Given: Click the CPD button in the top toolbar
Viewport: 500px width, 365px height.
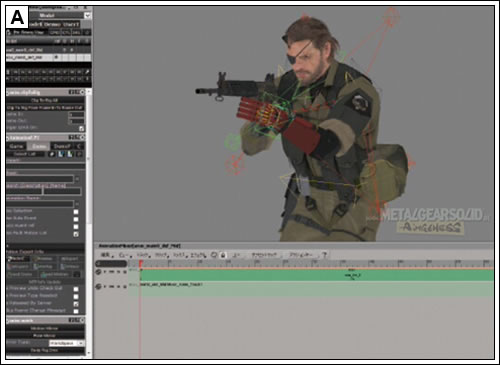Looking at the screenshot, I should [54, 33].
